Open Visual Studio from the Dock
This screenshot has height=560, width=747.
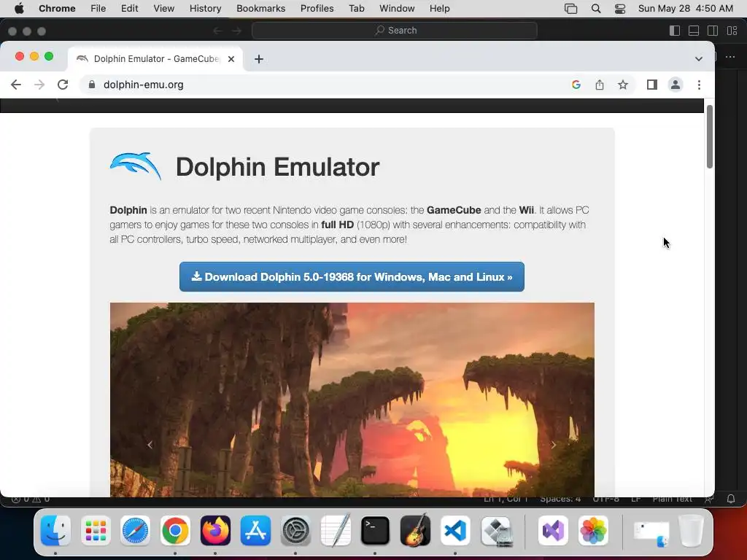click(x=553, y=531)
